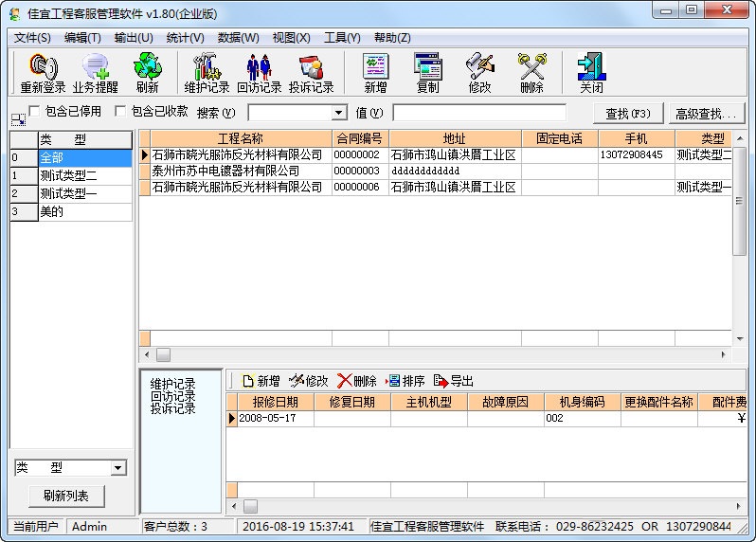Screen dimensions: 756x542
Task: Click the 故障原因 column header
Action: pos(505,402)
